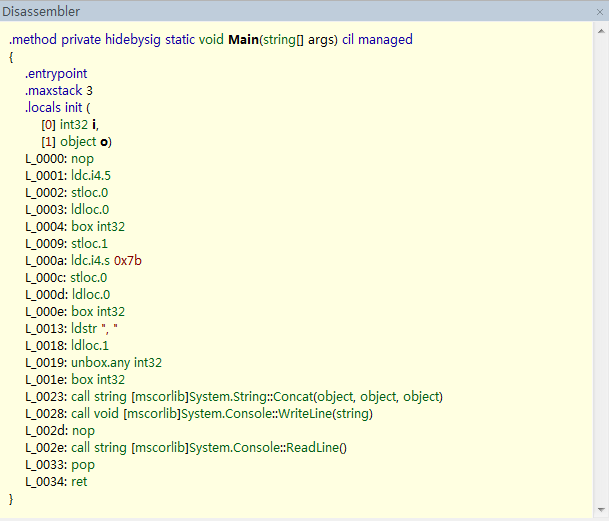Click line L_0013: ldstr string literal

tap(71, 329)
